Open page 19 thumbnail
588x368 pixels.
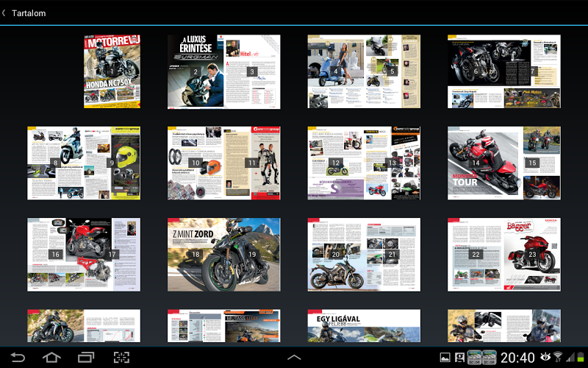tap(252, 255)
